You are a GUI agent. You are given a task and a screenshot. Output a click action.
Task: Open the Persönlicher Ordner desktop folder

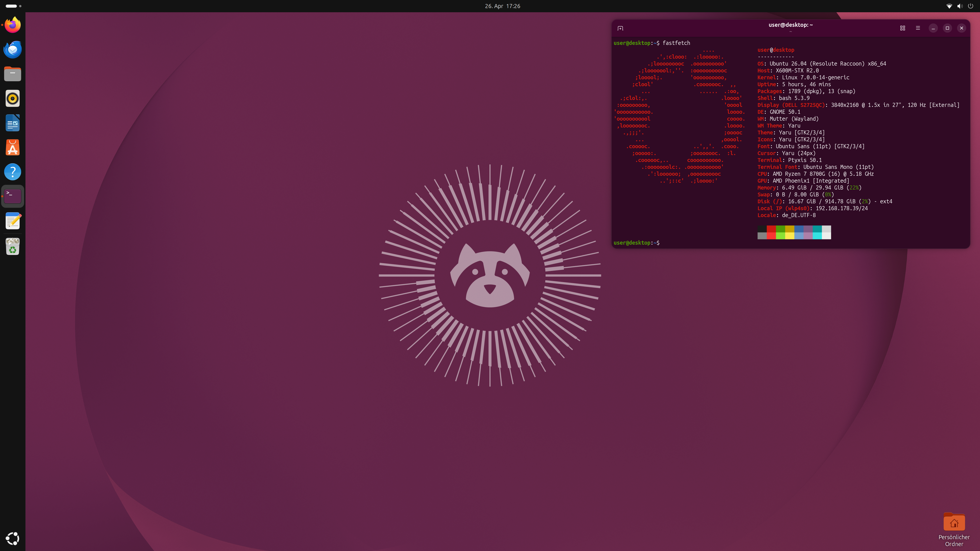tap(954, 529)
